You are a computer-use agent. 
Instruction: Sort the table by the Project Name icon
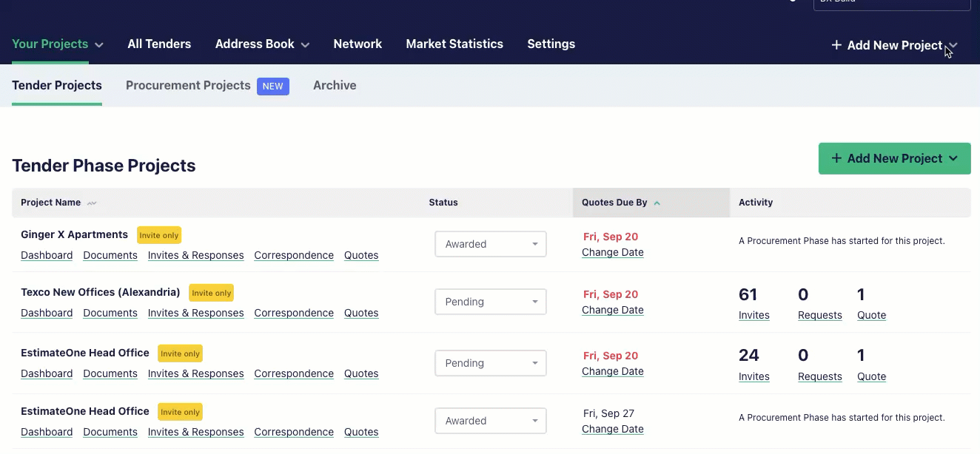(92, 203)
